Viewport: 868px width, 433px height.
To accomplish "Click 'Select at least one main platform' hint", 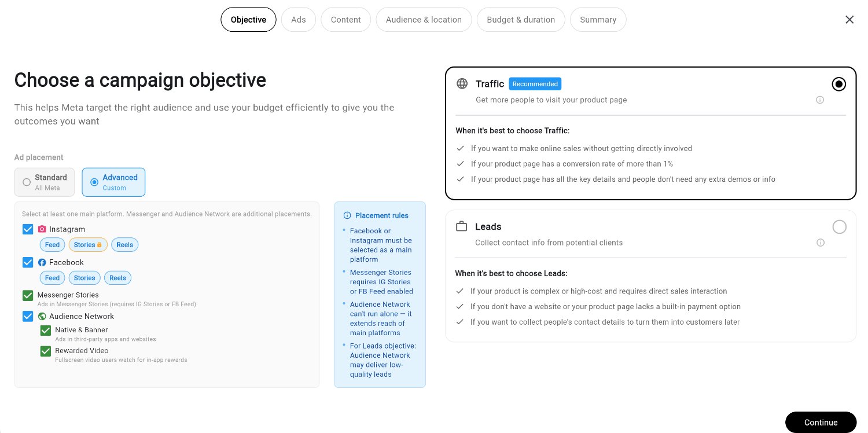I will pyautogui.click(x=167, y=214).
